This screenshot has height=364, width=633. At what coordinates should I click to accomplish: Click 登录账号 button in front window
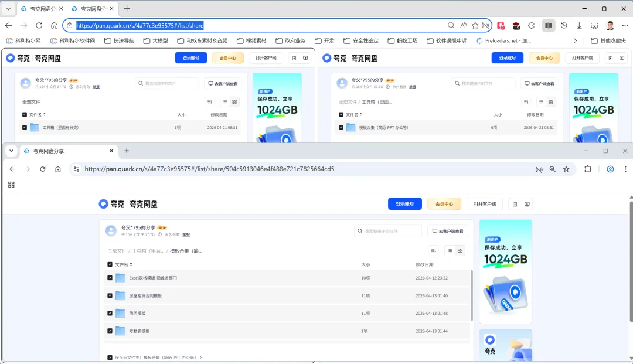[x=405, y=204]
